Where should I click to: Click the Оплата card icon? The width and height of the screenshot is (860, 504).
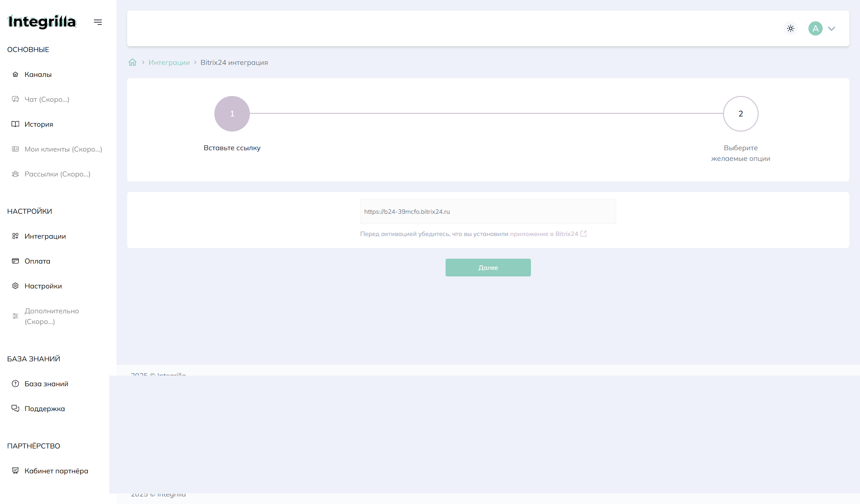(16, 261)
